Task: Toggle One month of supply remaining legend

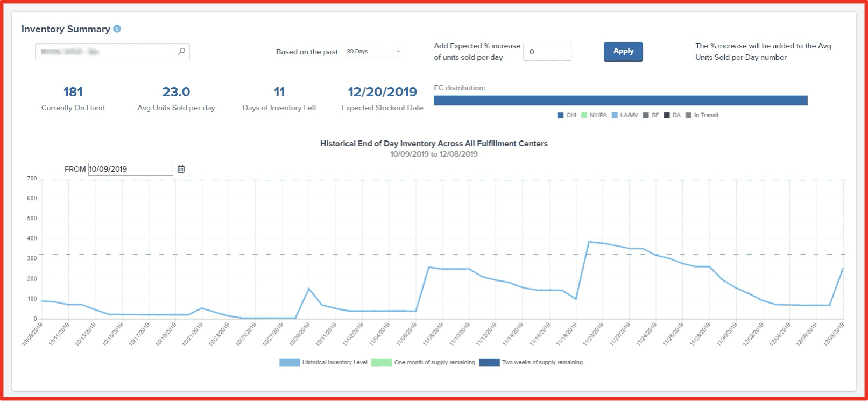Action: tap(423, 362)
